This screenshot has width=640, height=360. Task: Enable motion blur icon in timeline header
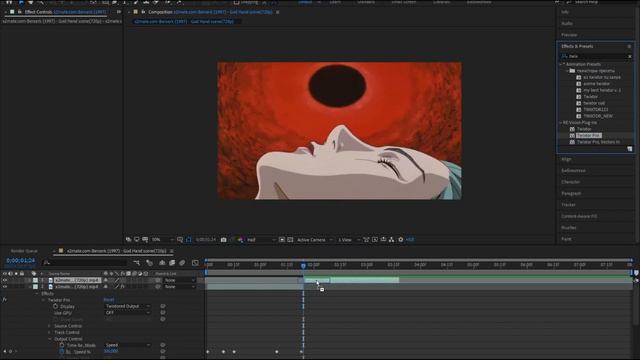point(182,263)
